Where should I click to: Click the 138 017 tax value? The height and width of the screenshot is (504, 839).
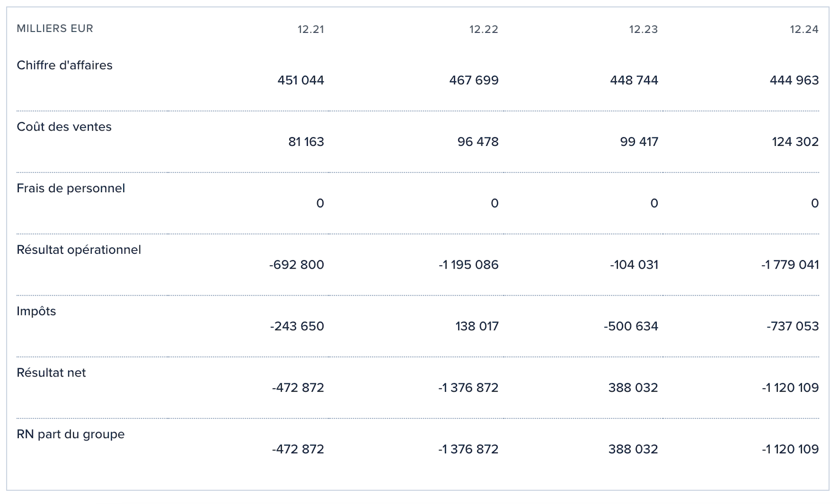click(x=477, y=326)
